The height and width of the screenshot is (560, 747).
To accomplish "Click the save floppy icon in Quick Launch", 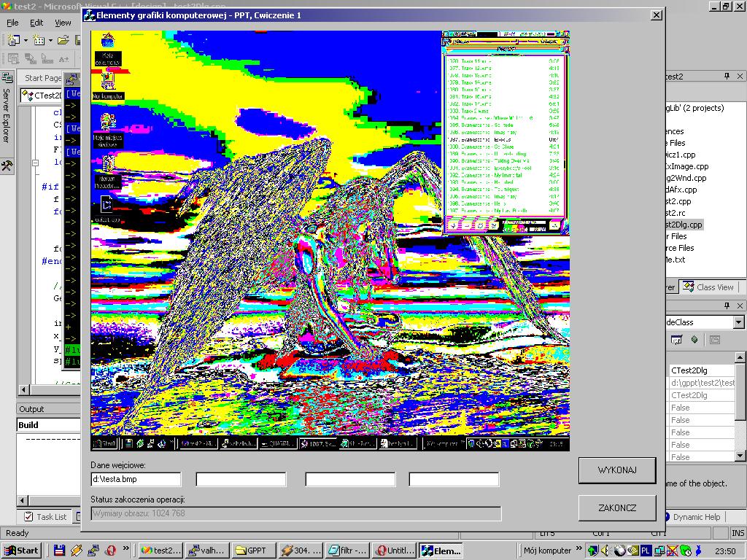I will (59, 551).
